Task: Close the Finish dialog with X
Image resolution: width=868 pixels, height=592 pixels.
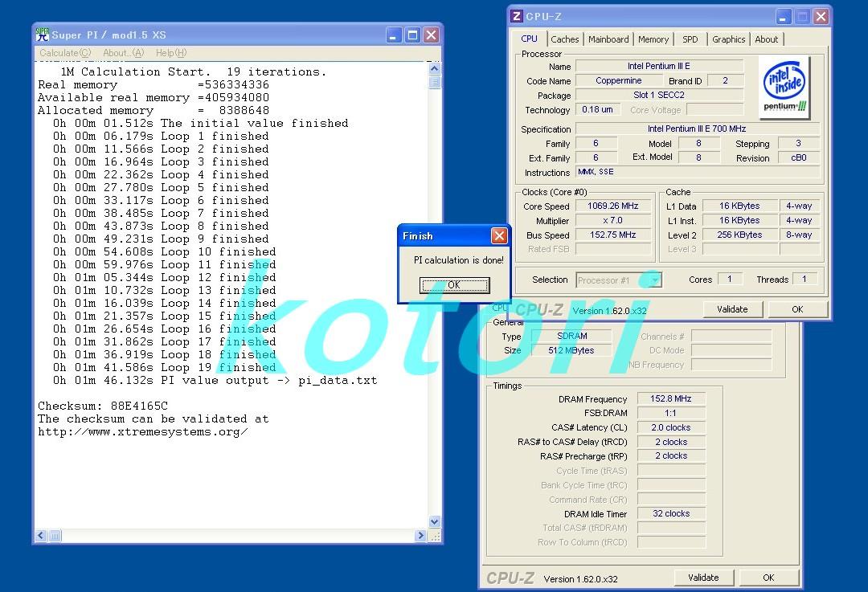Action: (499, 236)
